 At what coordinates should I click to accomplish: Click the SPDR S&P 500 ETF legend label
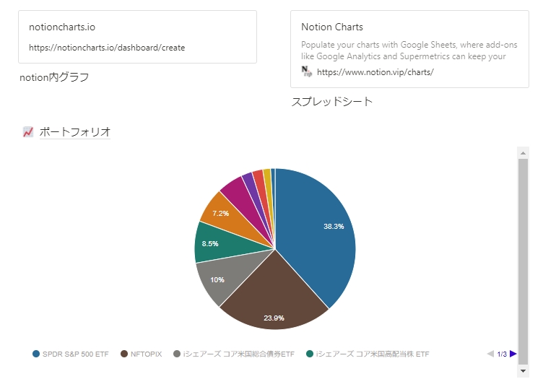coord(76,354)
